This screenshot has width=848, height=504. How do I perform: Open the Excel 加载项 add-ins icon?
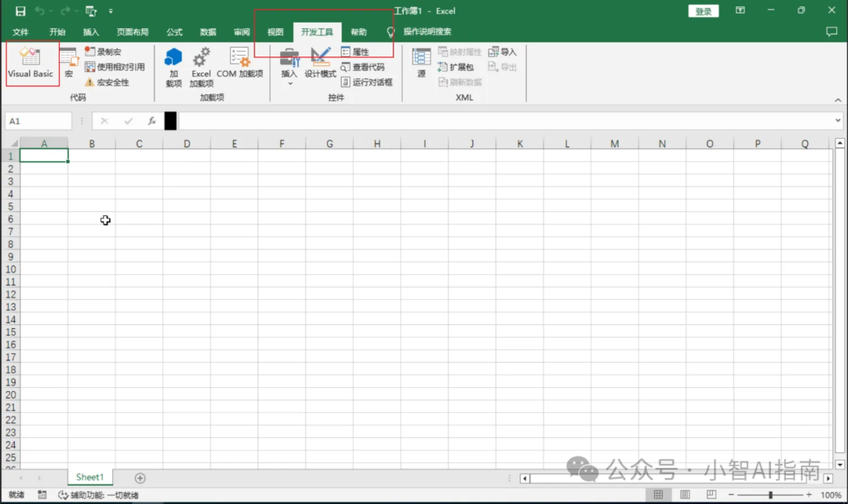[201, 66]
